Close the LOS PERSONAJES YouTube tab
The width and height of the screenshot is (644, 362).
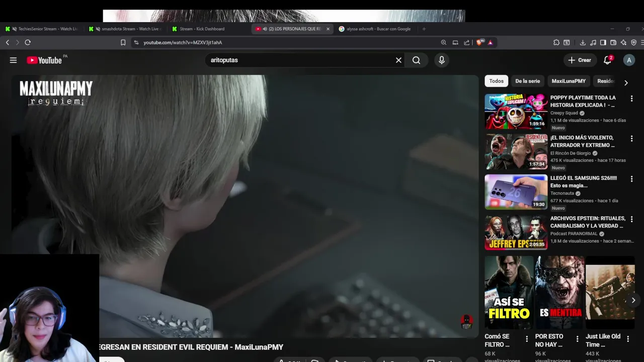[x=328, y=29]
